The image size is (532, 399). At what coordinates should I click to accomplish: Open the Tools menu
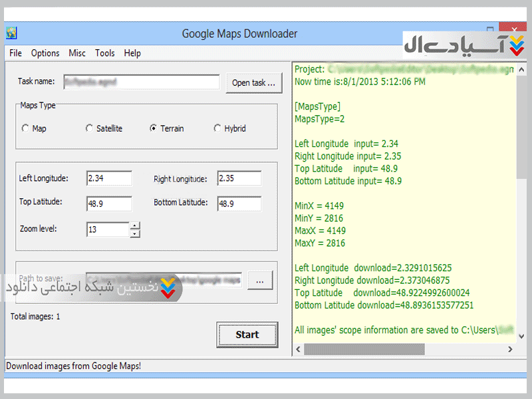[x=104, y=53]
